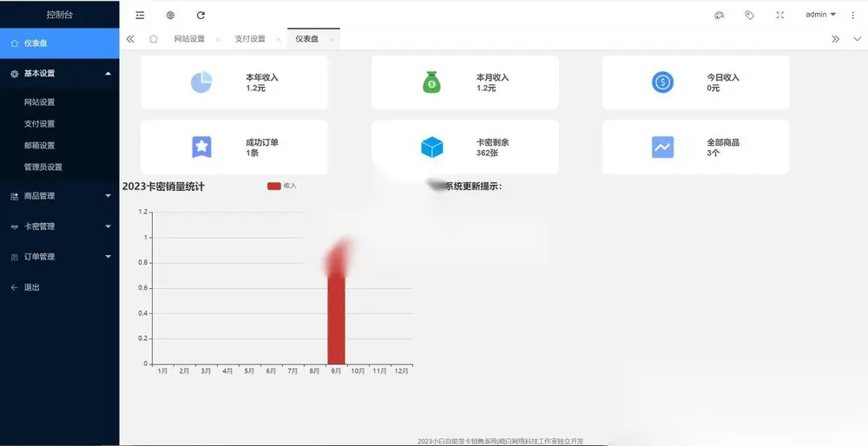
Task: Click the grid icon beside 商品管理
Action: click(15, 196)
